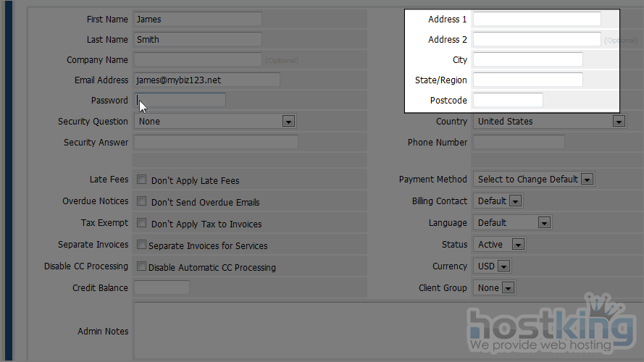The image size is (644, 362).
Task: Open the Security Question dropdown
Action: click(214, 122)
